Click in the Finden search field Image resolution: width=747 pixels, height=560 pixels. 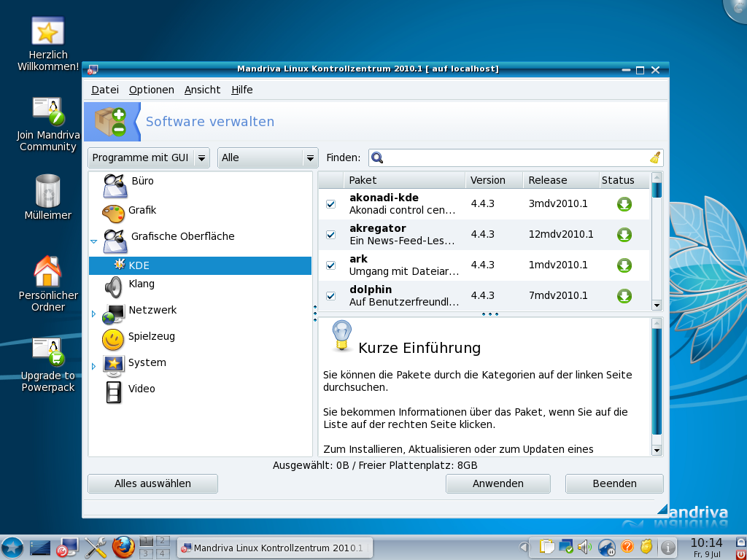(511, 157)
